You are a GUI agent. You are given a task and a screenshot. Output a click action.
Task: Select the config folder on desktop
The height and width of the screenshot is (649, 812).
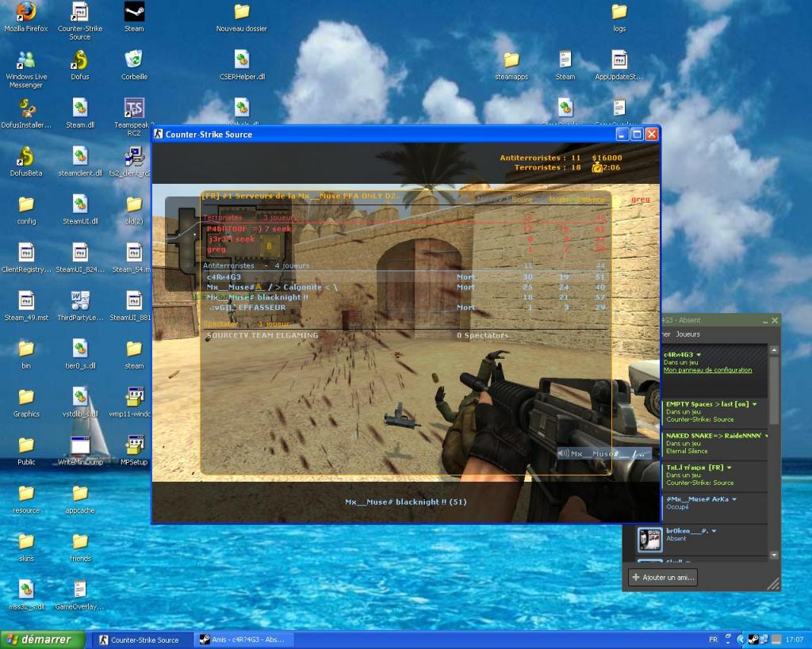coord(26,204)
